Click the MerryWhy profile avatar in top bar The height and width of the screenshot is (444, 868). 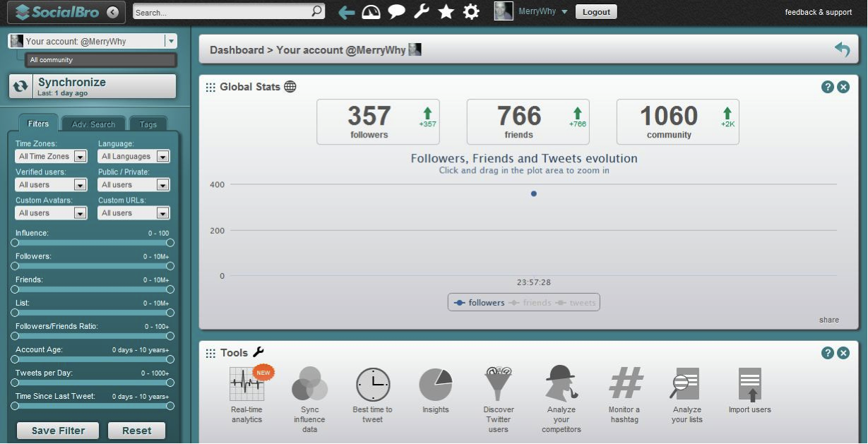pyautogui.click(x=504, y=11)
